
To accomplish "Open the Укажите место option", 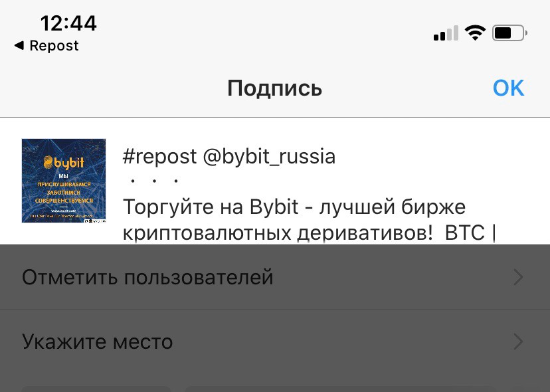I will point(275,342).
